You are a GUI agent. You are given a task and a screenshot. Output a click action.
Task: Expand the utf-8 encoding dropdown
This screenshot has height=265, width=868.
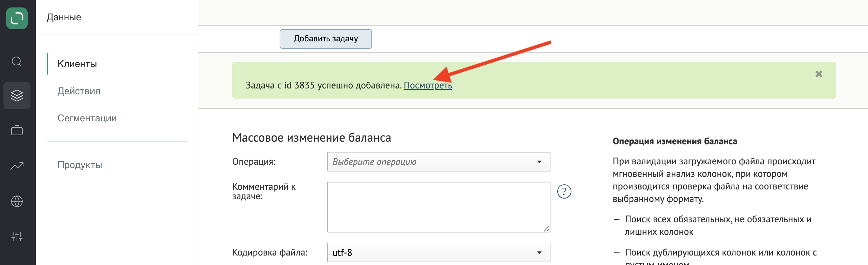pyautogui.click(x=438, y=252)
